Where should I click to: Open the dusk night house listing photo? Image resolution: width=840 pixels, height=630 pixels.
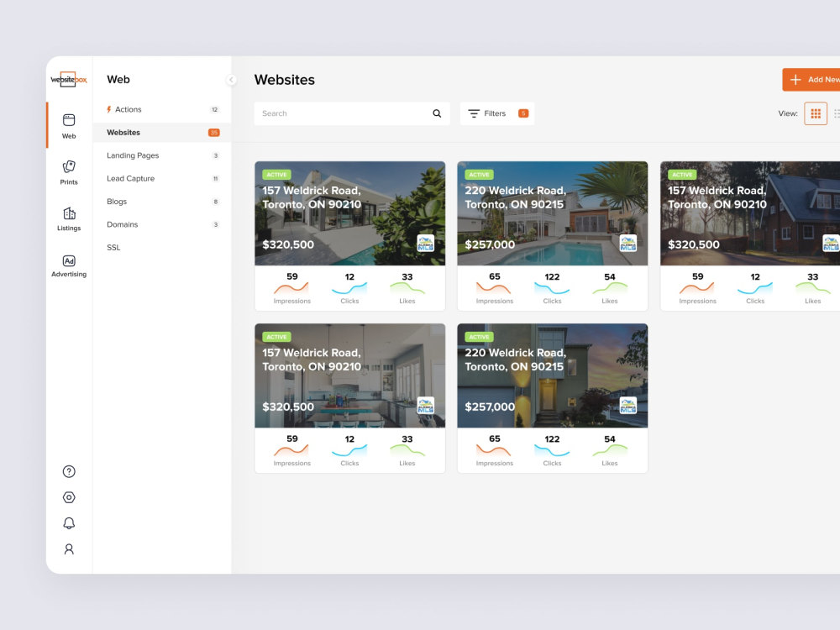click(x=553, y=375)
